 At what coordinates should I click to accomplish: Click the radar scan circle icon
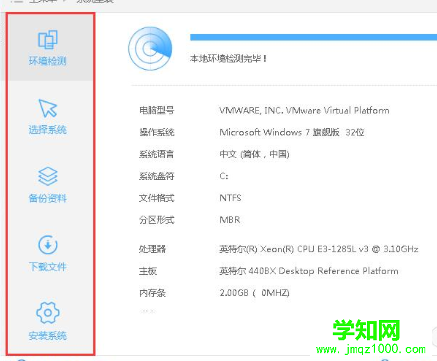[x=150, y=49]
